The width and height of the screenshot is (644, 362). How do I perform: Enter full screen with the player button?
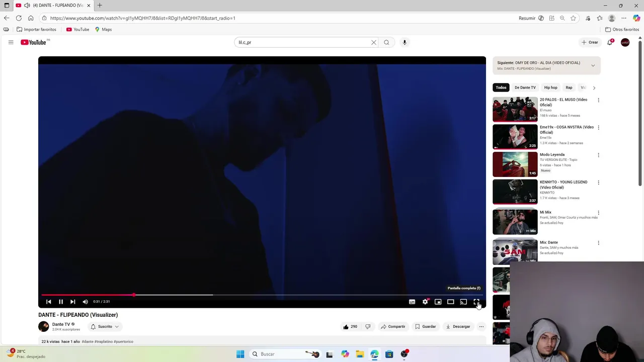pos(476,302)
